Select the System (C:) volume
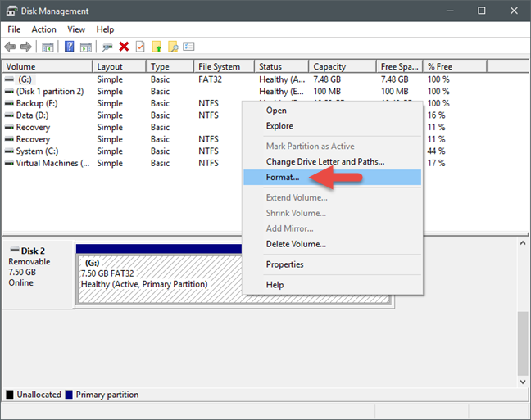Viewport: 531px width, 420px height. (x=37, y=151)
